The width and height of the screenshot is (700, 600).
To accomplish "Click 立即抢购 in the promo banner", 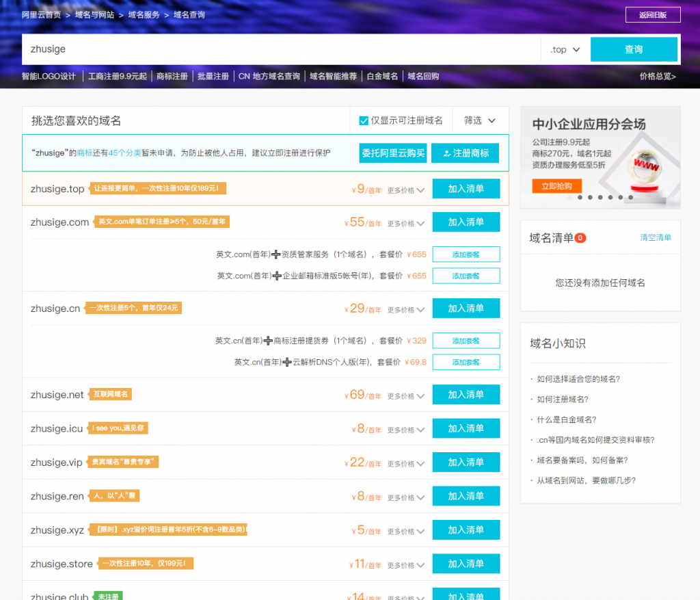I will (x=556, y=186).
